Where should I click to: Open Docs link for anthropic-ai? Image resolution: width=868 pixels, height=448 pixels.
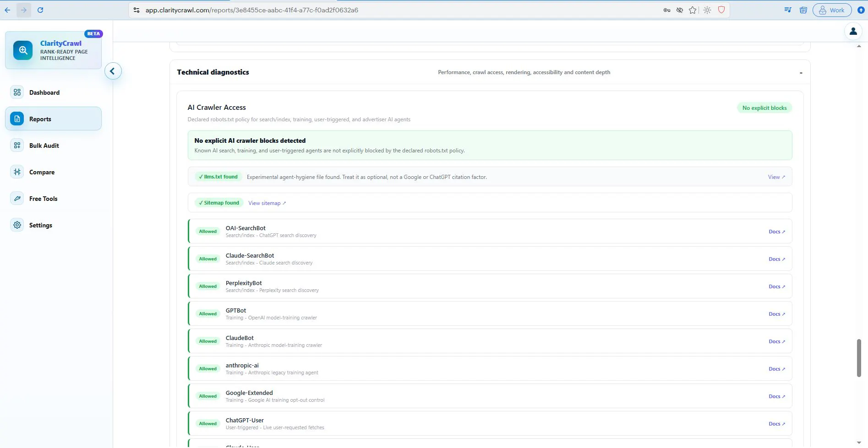click(776, 369)
